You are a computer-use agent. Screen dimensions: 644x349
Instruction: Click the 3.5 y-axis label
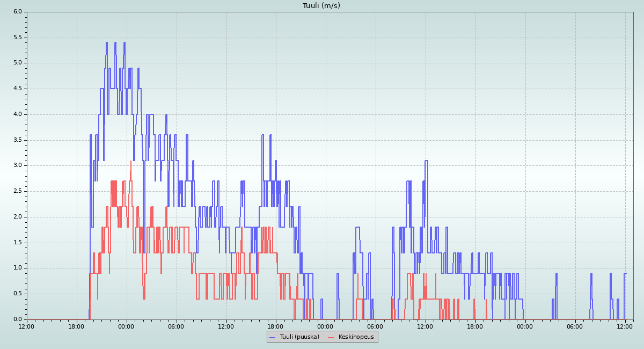[x=18, y=140]
